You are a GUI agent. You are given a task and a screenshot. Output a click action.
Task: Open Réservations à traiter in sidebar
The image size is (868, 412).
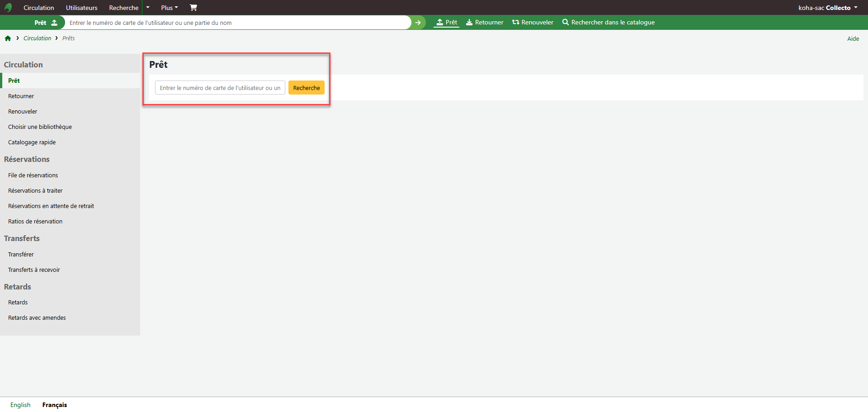35,190
